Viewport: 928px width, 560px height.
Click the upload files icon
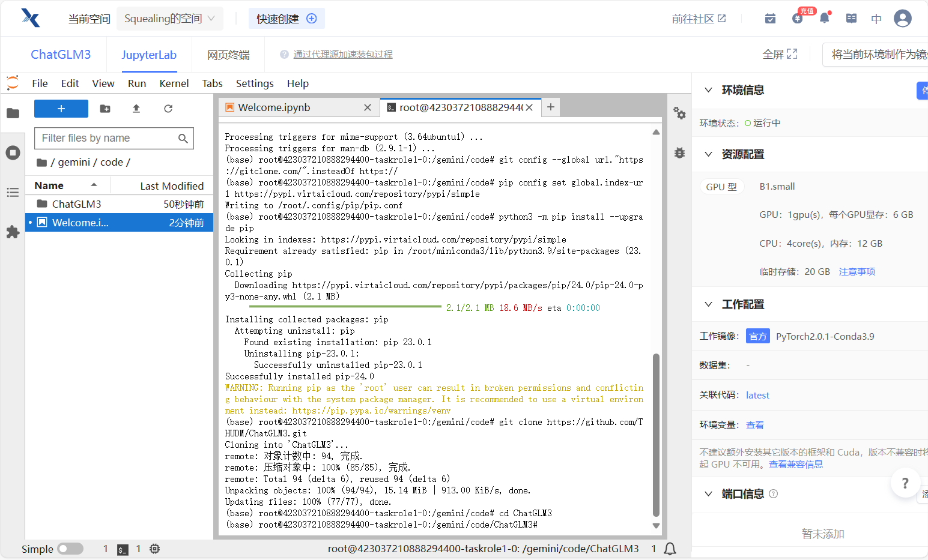[136, 109]
